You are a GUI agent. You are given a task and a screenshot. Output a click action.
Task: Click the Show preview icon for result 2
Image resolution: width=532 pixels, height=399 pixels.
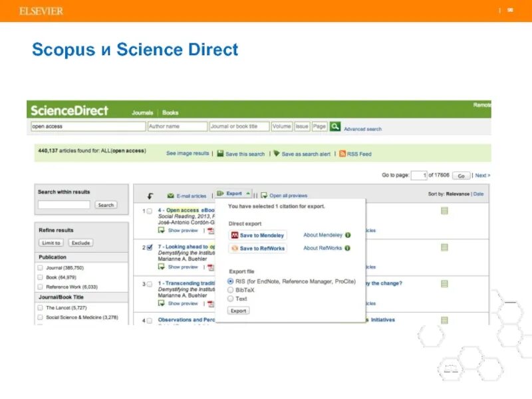pyautogui.click(x=162, y=267)
